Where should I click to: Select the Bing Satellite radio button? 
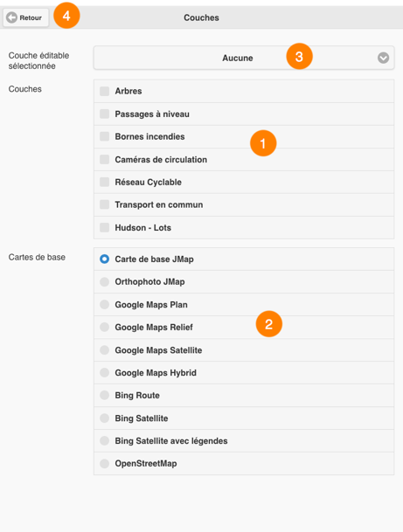105,418
